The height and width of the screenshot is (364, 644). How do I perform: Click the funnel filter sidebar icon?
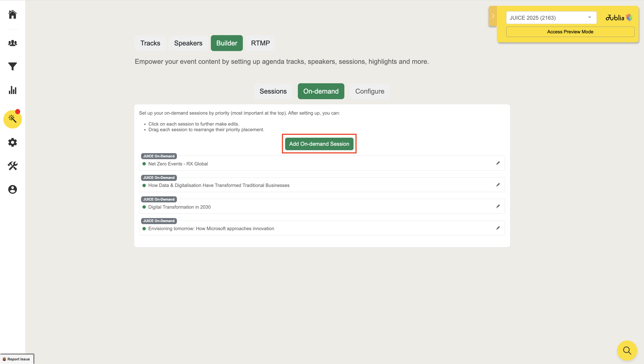pyautogui.click(x=13, y=66)
